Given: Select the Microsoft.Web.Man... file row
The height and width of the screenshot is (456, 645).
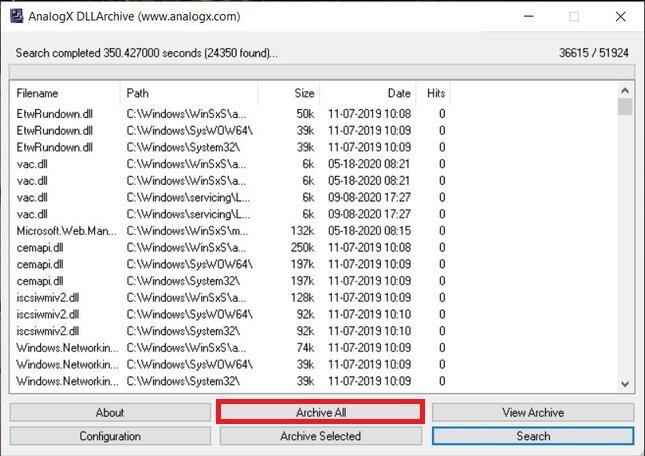Looking at the screenshot, I should [x=231, y=231].
